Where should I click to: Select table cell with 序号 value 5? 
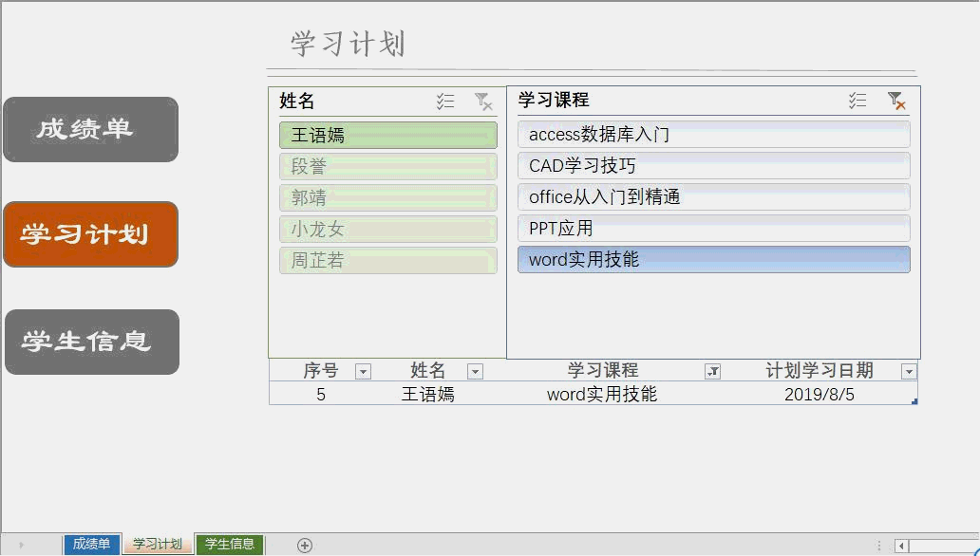pos(321,394)
